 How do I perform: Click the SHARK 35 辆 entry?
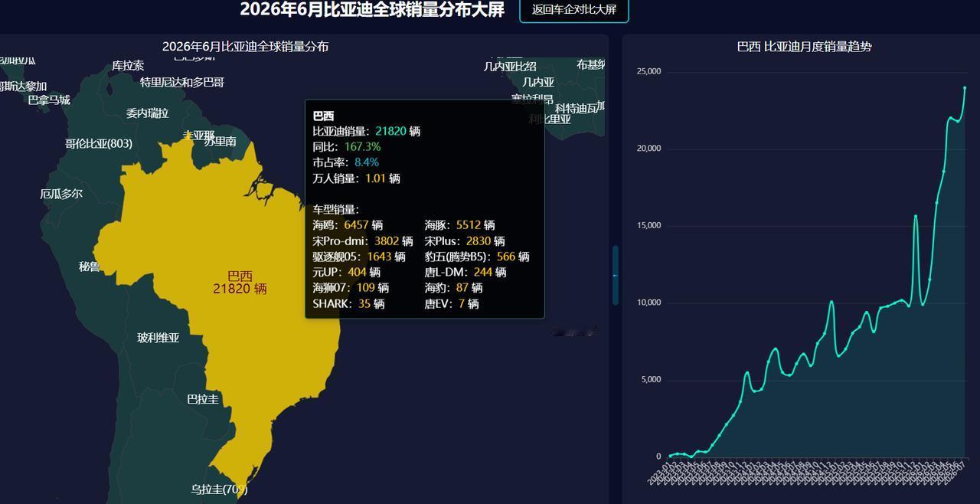click(x=349, y=304)
